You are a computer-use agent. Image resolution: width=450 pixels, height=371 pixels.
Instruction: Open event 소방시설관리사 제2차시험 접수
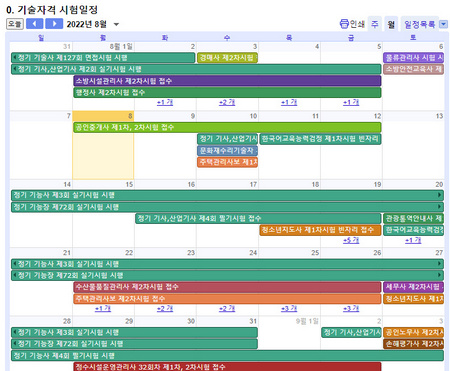227,81
